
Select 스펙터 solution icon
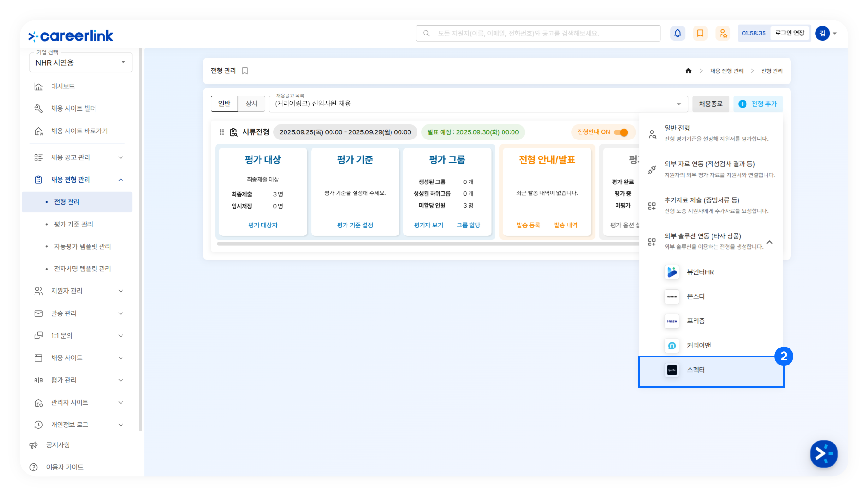(672, 370)
